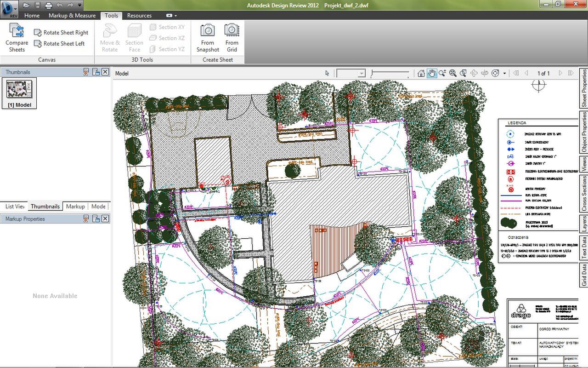
Task: Open the Layers side tab
Action: click(x=584, y=224)
